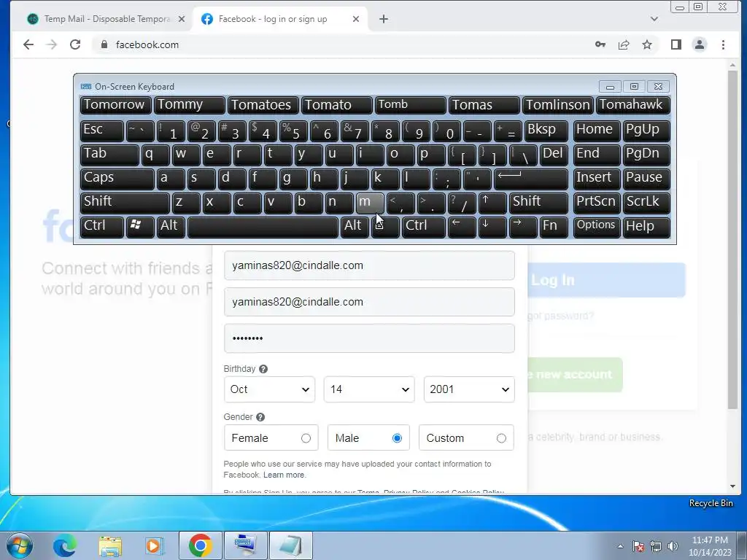747x560 pixels.
Task: Select the Custom gender option
Action: point(466,437)
